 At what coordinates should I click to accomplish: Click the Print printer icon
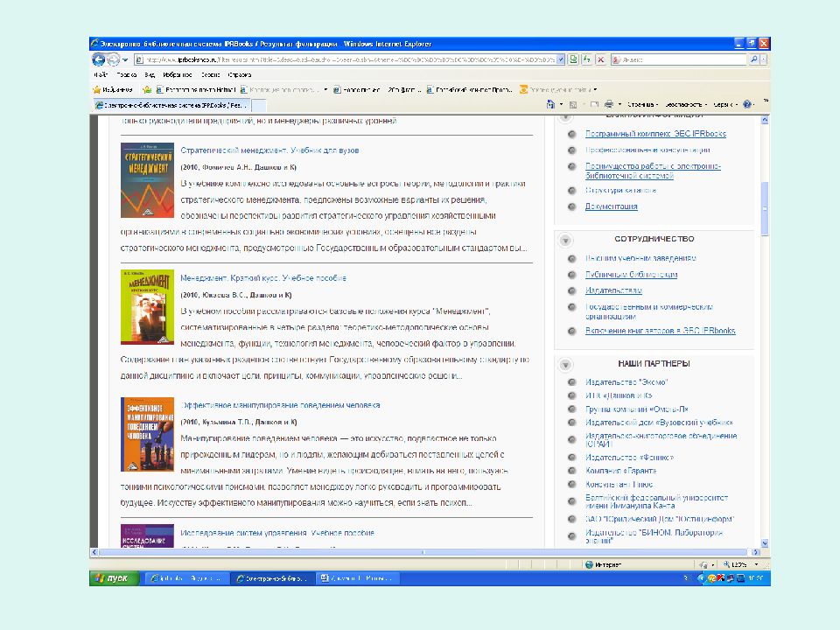pos(609,104)
